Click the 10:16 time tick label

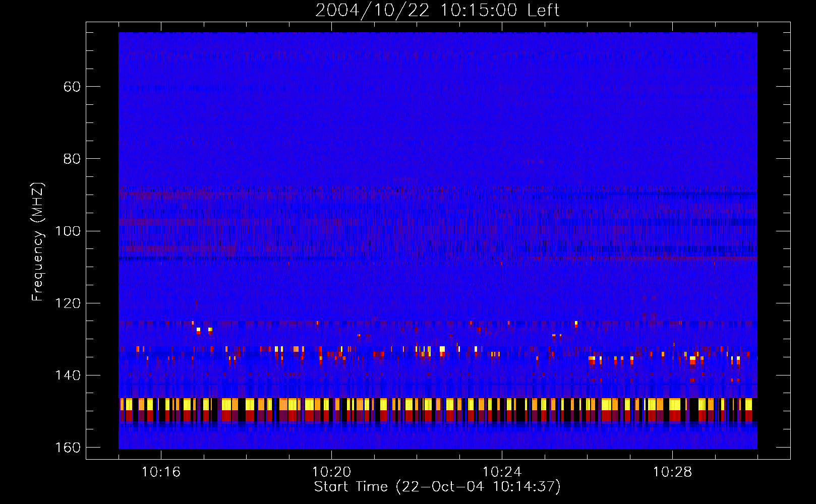coord(161,472)
